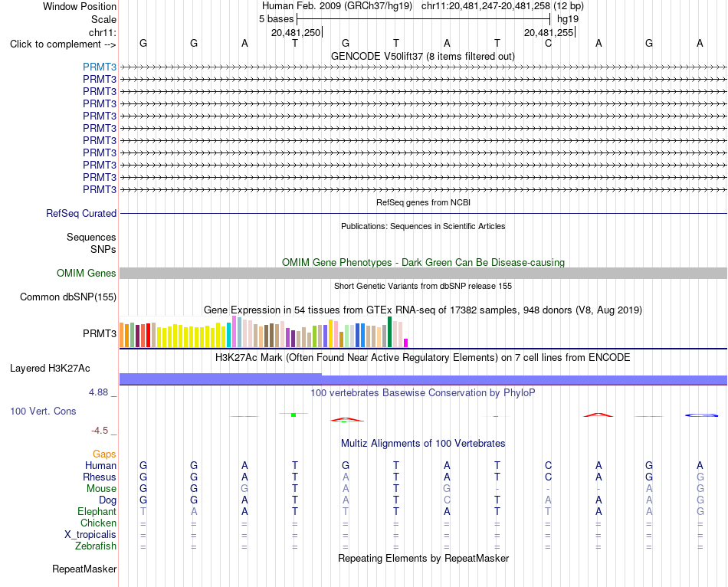Click the 20,481,250 position marker

tap(297, 32)
